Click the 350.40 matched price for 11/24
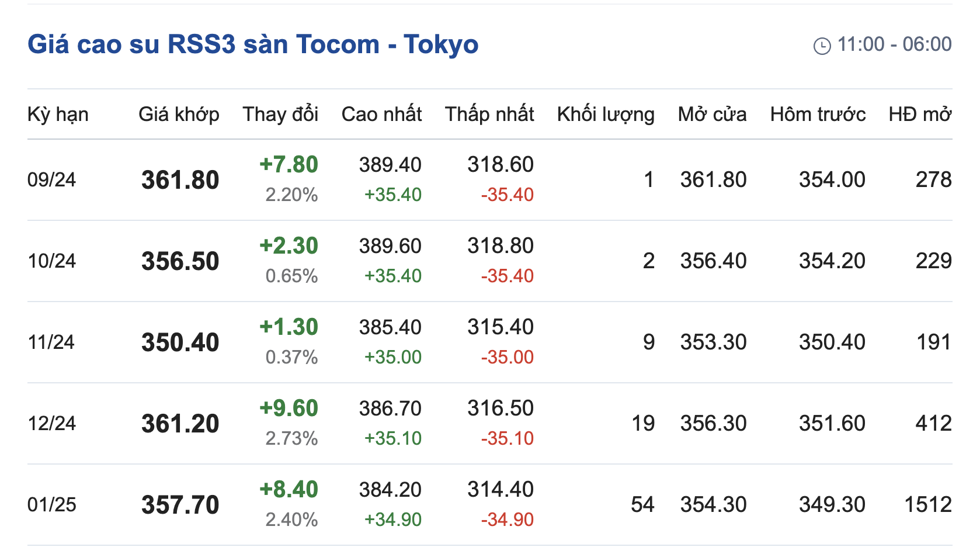Viewport: 980px width, 547px height. tap(180, 342)
